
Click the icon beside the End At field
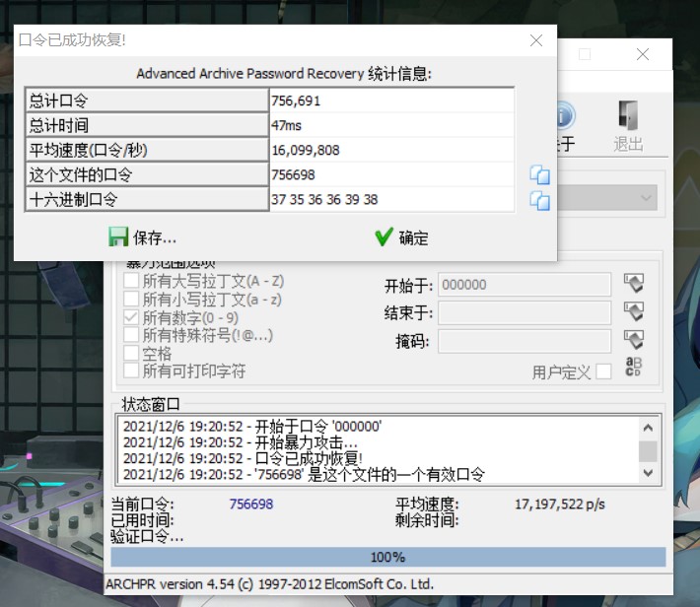click(634, 311)
